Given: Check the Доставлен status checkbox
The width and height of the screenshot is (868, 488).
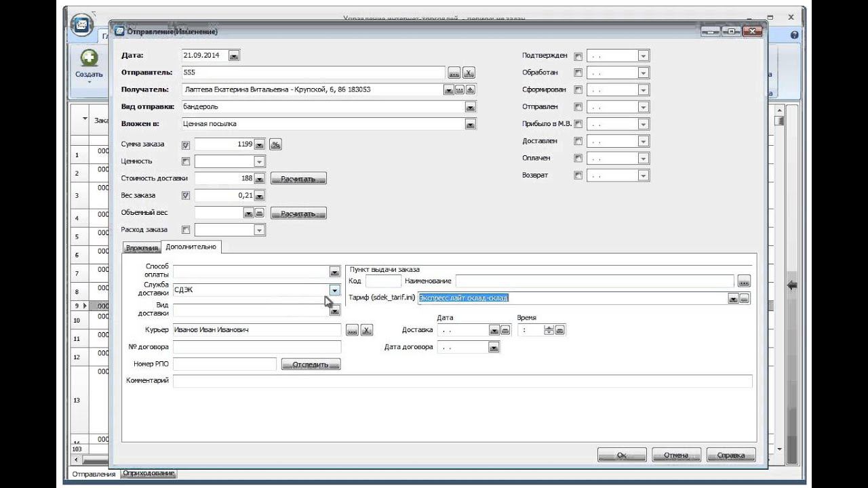Looking at the screenshot, I should 578,141.
